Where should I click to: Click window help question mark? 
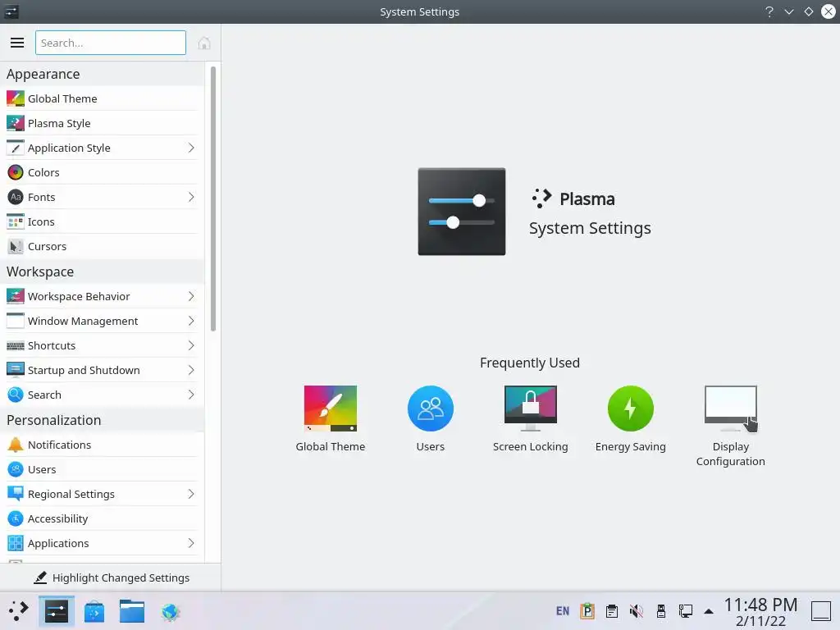pyautogui.click(x=769, y=11)
